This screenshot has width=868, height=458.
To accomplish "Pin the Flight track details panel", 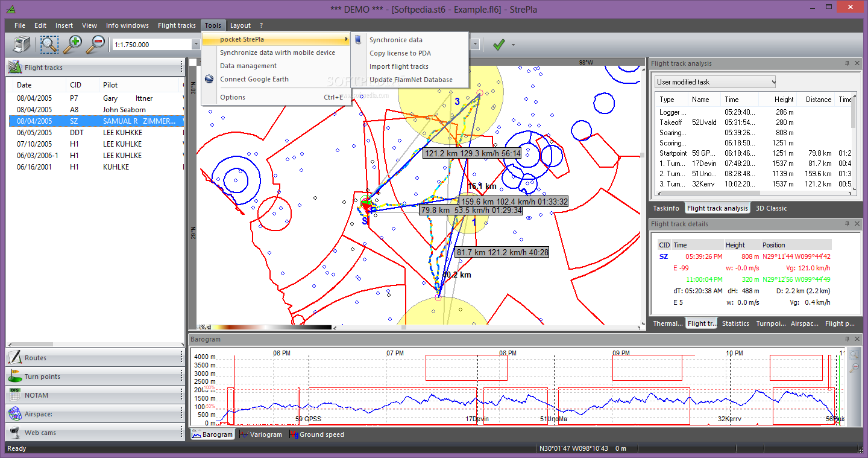I will pos(846,224).
